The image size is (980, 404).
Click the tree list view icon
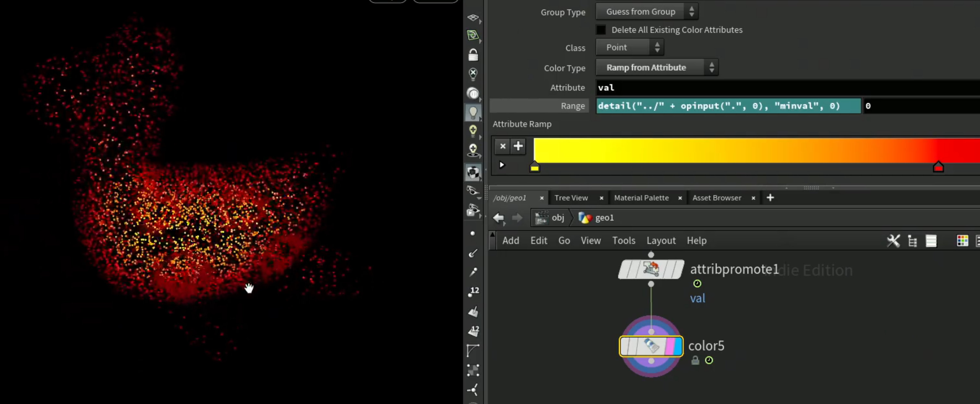[912, 241]
